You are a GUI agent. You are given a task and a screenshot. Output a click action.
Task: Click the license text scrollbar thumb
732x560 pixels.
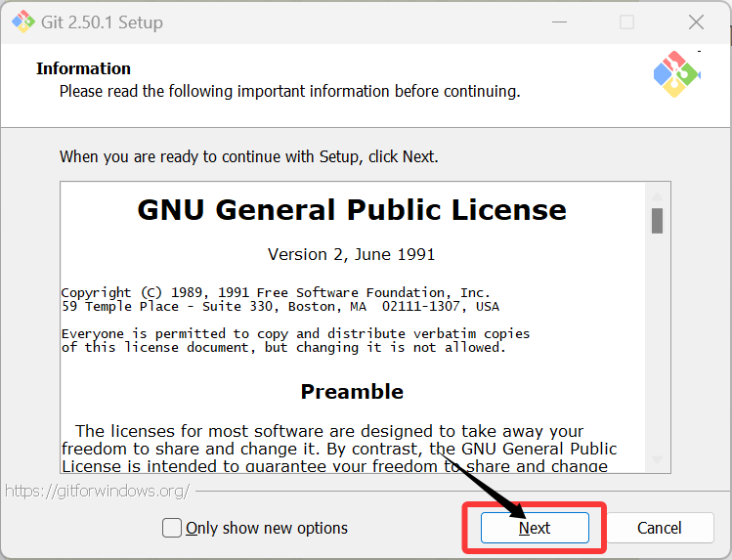pos(657,221)
